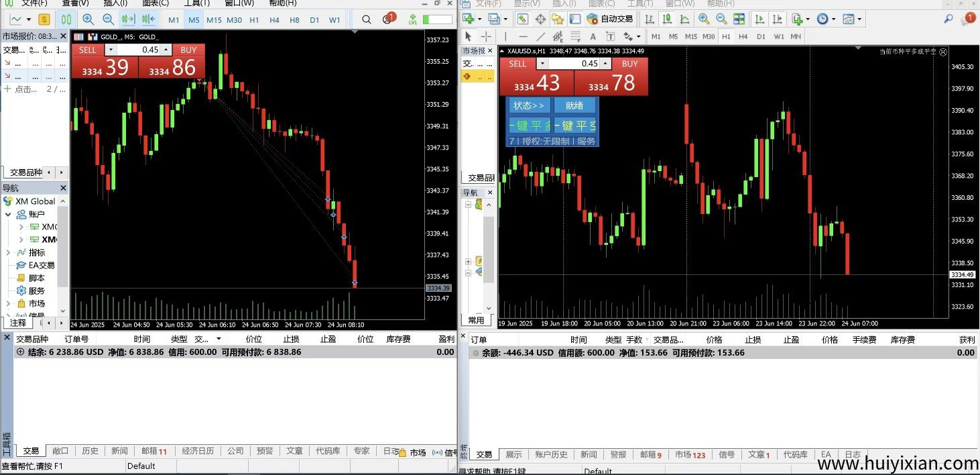Expand the 指标 indicators tree node
The height and width of the screenshot is (475, 980).
[x=8, y=252]
